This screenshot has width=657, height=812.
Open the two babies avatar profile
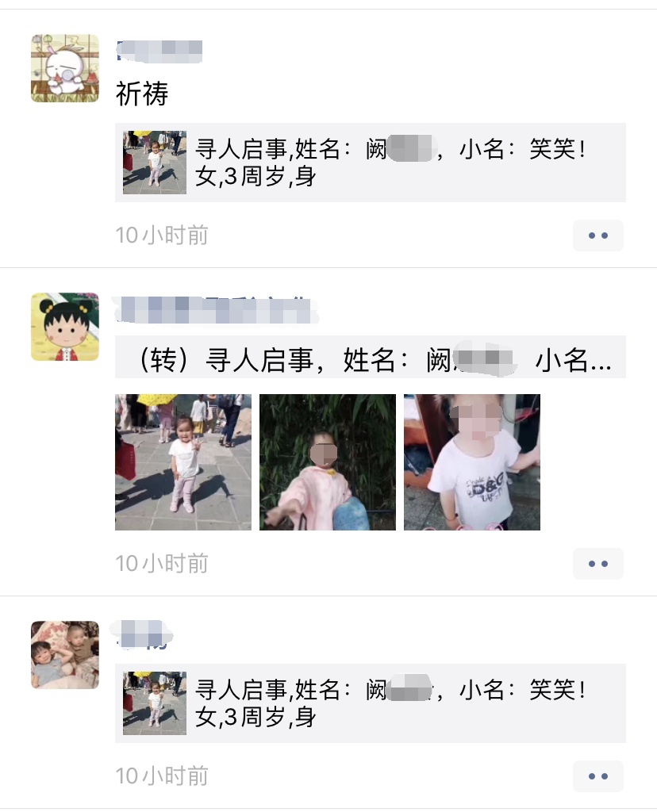pos(65,654)
